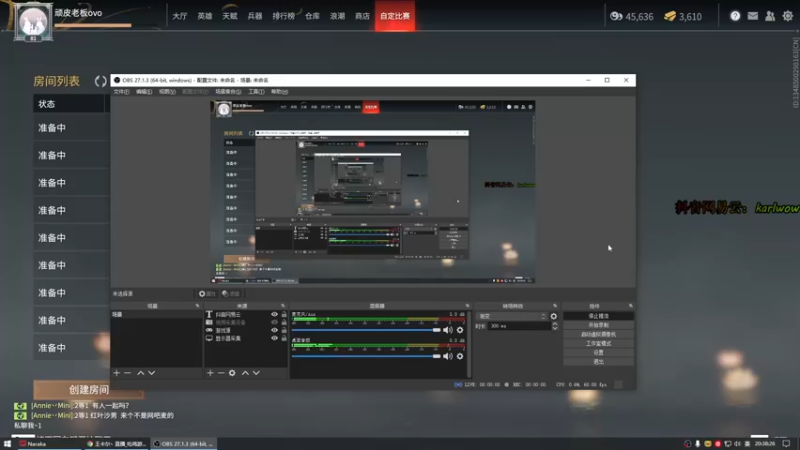Screen dimensions: 800x450
Task: Click the player avatar portrait
Action: (x=33, y=21)
